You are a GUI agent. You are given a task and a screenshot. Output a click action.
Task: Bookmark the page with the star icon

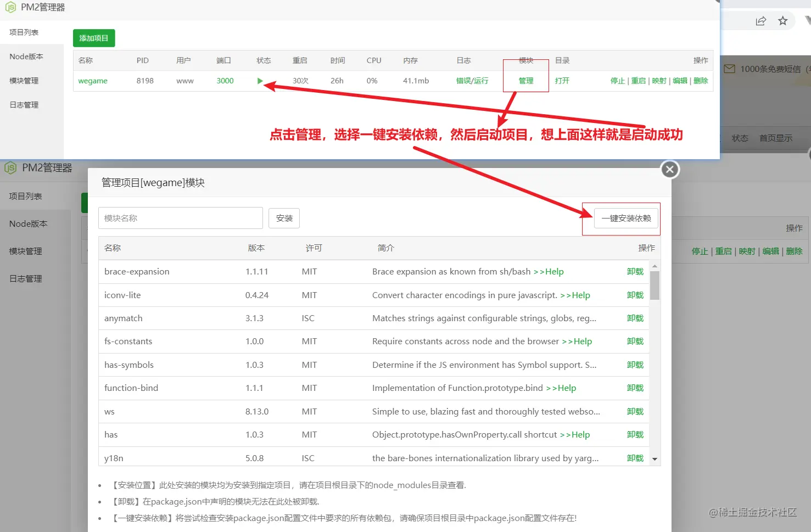783,21
